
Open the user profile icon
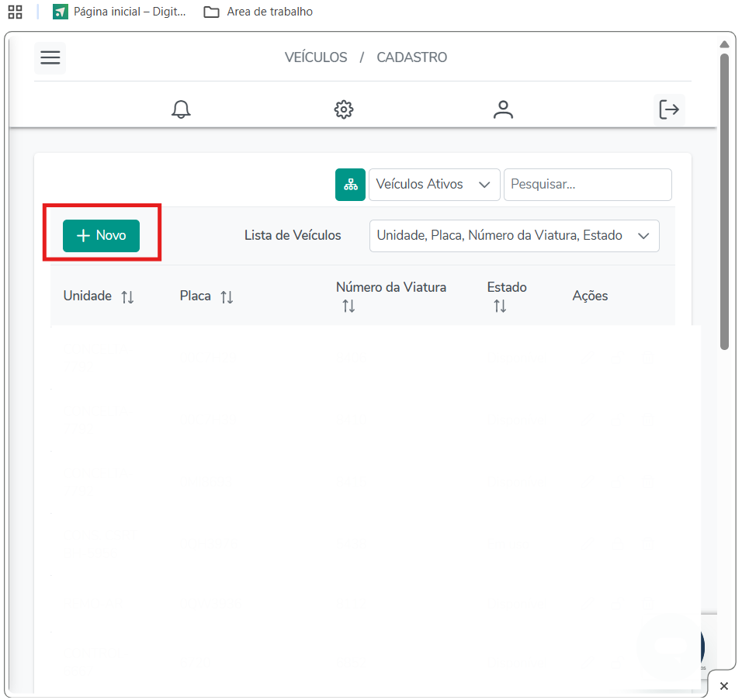[504, 109]
